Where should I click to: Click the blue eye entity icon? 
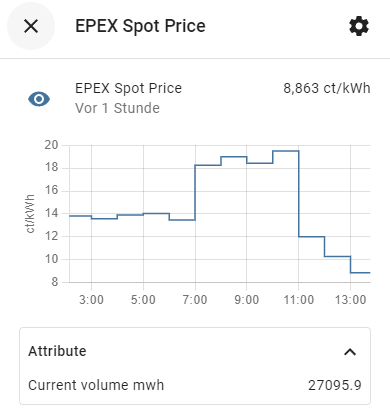click(39, 99)
